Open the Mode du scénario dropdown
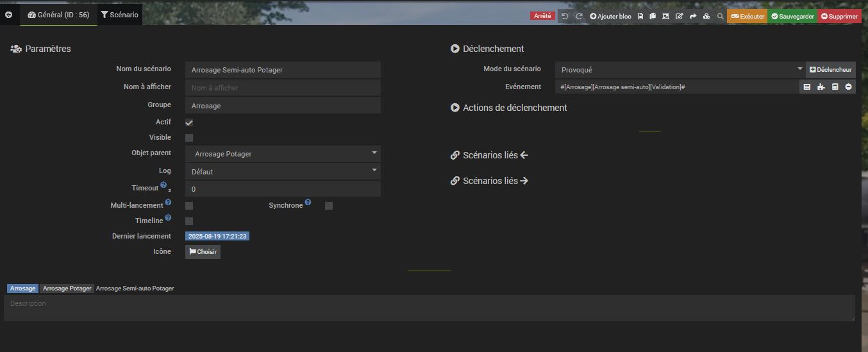Image resolution: width=868 pixels, height=352 pixels. coord(680,69)
